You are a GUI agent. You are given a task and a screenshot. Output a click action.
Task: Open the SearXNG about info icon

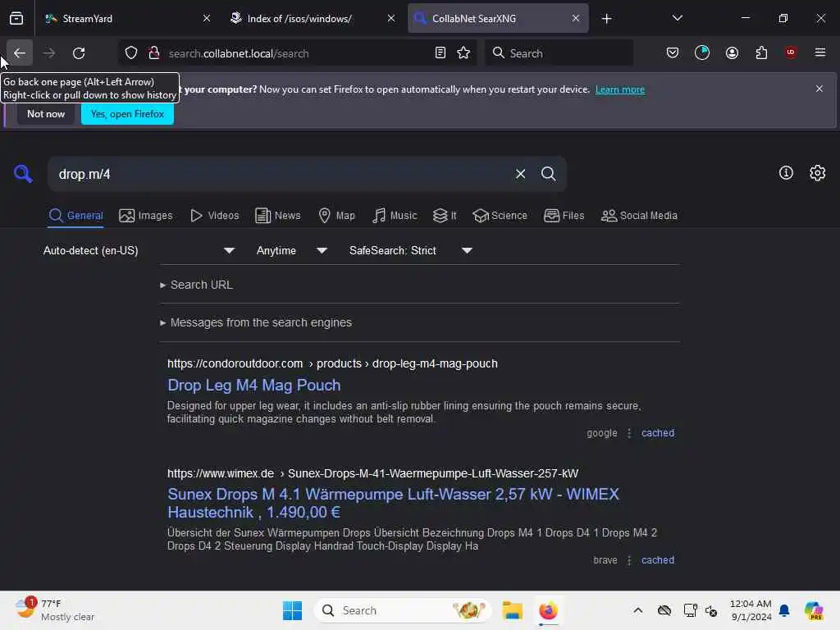coord(786,172)
